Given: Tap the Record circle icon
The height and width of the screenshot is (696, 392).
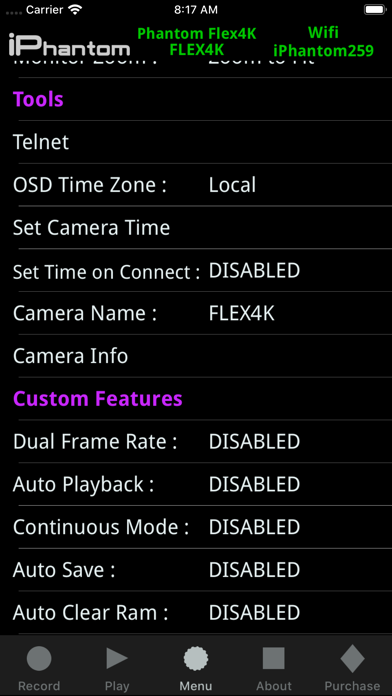Looking at the screenshot, I should click(x=39, y=659).
